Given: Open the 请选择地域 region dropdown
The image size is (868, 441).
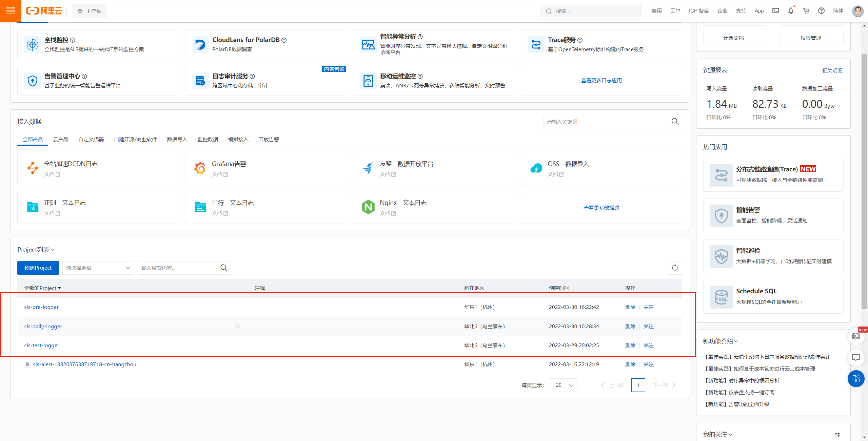Looking at the screenshot, I should (98, 268).
